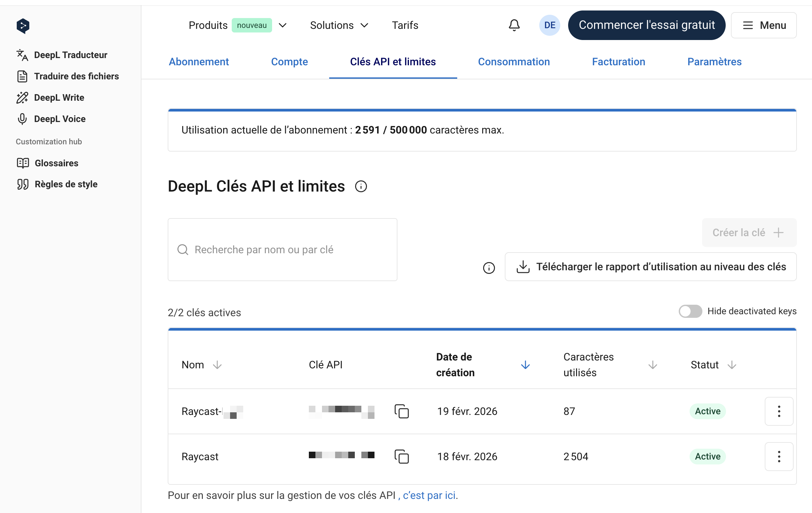
Task: Follow the "c'est par ici" link
Action: tap(429, 495)
